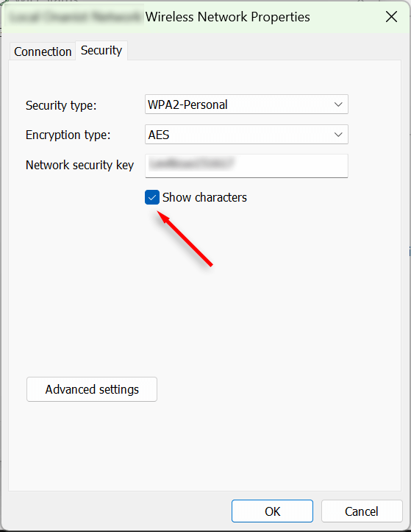The width and height of the screenshot is (411, 532).
Task: Open the WPA2-Personal security type combo box
Action: click(x=246, y=104)
